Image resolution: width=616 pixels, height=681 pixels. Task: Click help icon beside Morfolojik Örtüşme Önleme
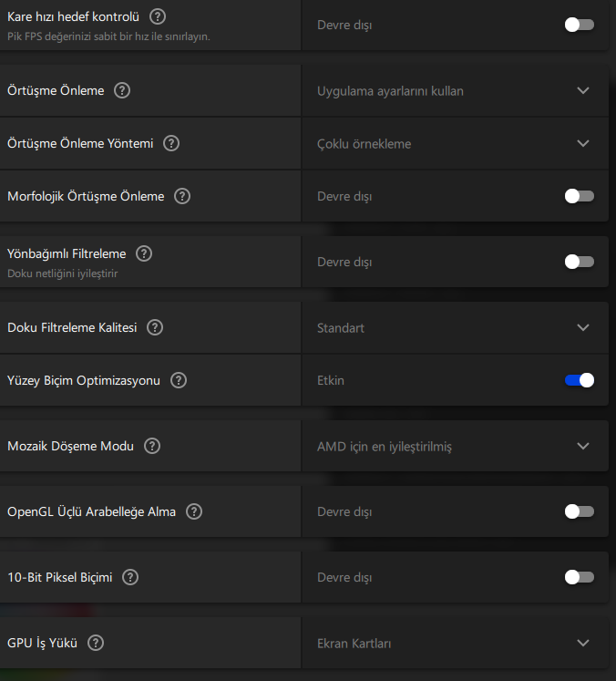tap(182, 196)
